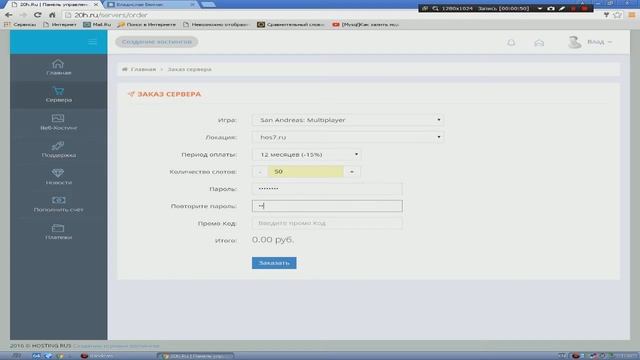Open the Chrome taskbar window button
Image resolution: width=640 pixels, height=360 pixels.
click(195, 356)
